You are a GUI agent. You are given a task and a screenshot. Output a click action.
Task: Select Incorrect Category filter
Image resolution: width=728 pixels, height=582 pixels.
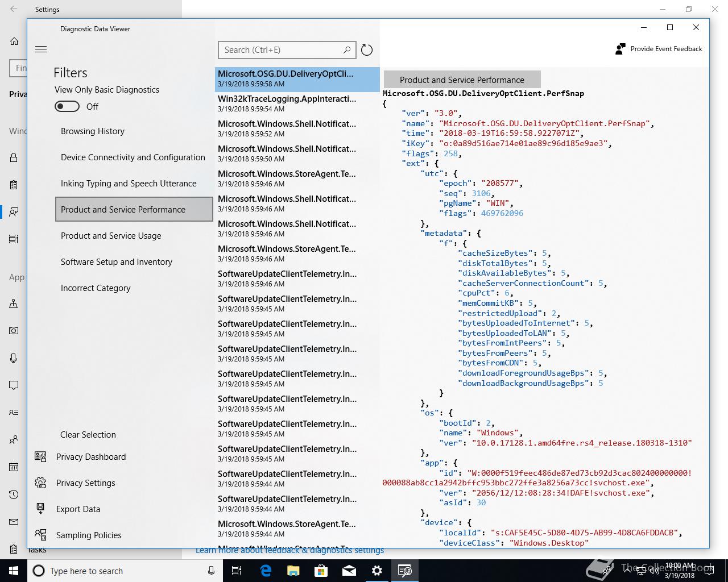pos(134,288)
